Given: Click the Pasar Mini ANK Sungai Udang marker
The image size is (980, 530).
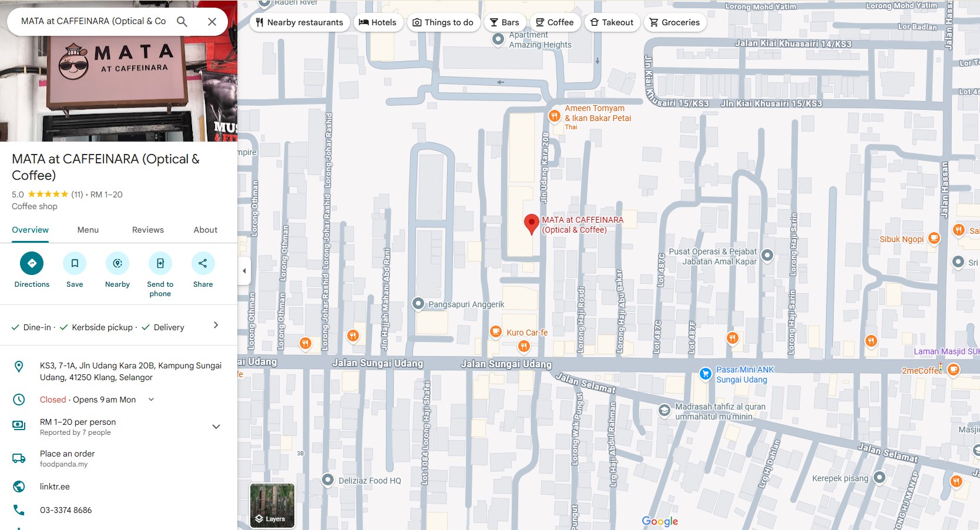Looking at the screenshot, I should 704,374.
